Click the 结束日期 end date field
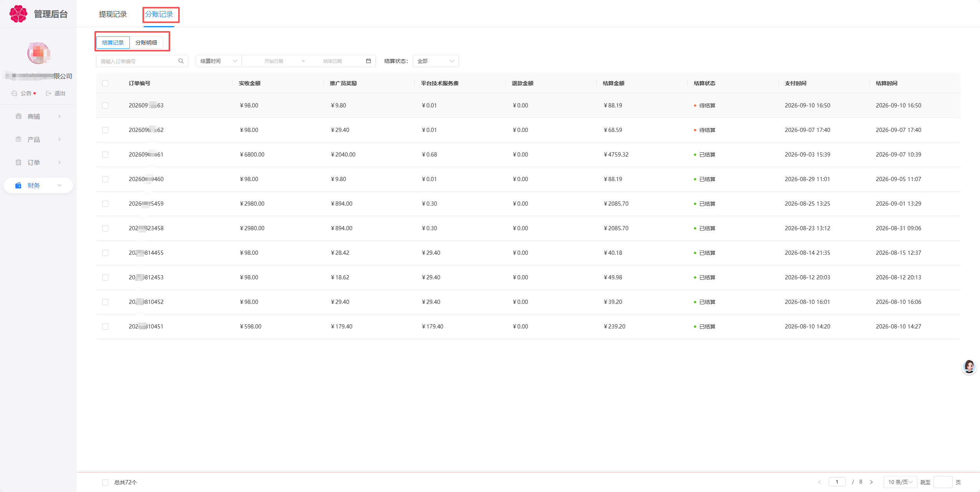The height and width of the screenshot is (492, 980). [333, 61]
